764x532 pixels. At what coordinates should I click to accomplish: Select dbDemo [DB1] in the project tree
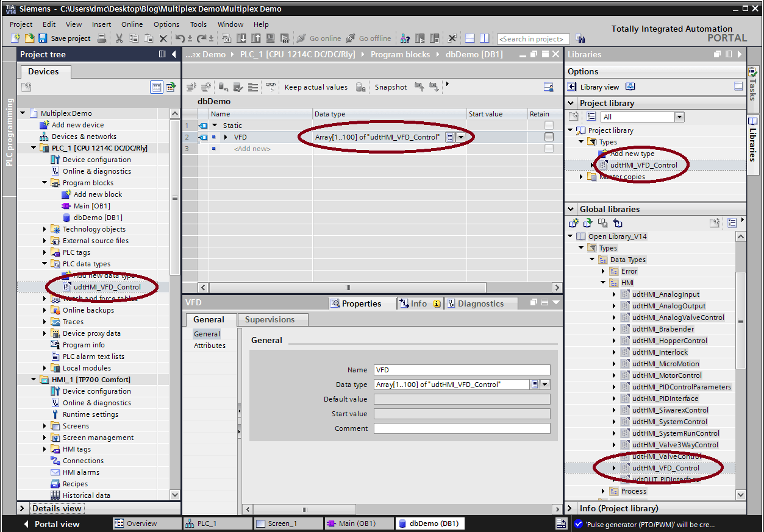coord(98,218)
